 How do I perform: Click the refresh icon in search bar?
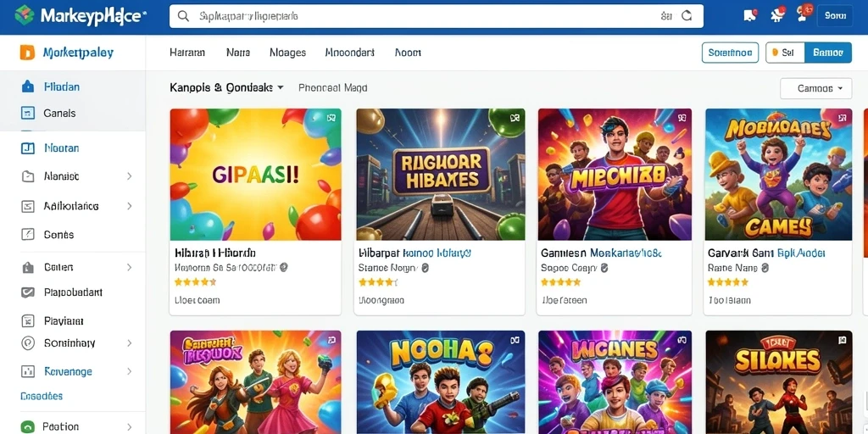point(687,16)
